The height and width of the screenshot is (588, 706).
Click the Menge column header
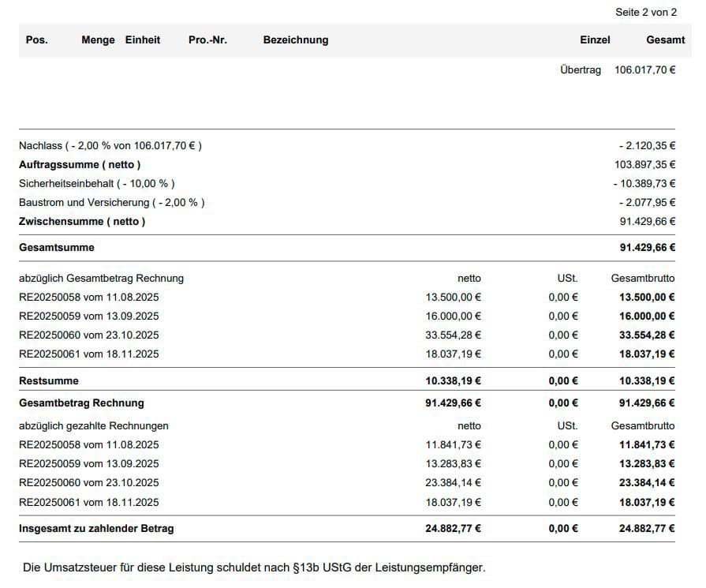coord(98,40)
